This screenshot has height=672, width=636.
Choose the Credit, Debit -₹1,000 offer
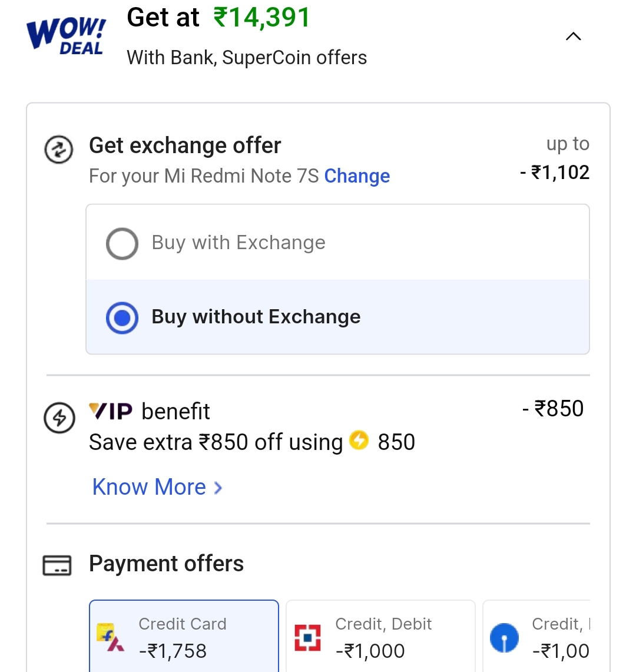point(380,637)
